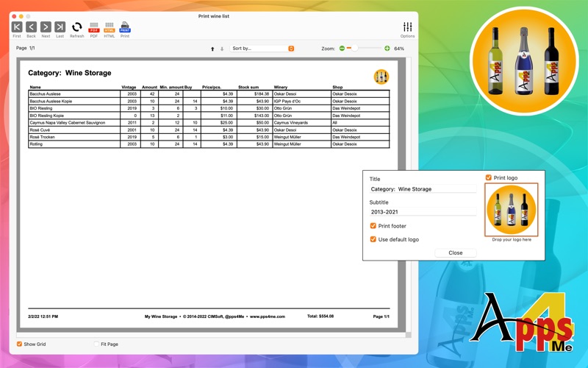588x368 pixels.
Task: Select the Caymus Napa Valley Cabernet Sauvignon row
Action: [x=209, y=122]
